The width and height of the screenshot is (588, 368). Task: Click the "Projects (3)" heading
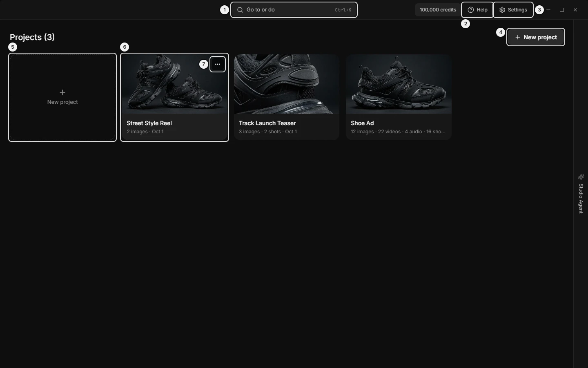(32, 37)
